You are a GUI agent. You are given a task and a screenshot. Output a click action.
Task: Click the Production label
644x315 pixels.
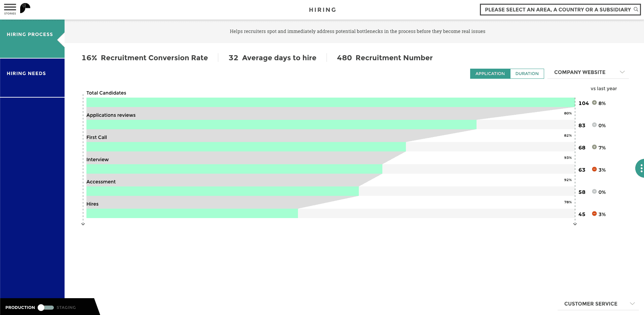click(x=20, y=308)
